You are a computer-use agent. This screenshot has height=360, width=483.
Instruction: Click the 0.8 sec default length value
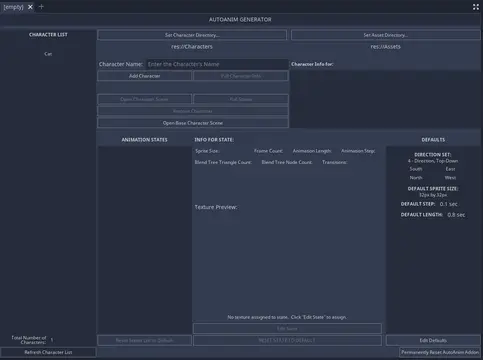click(x=456, y=215)
